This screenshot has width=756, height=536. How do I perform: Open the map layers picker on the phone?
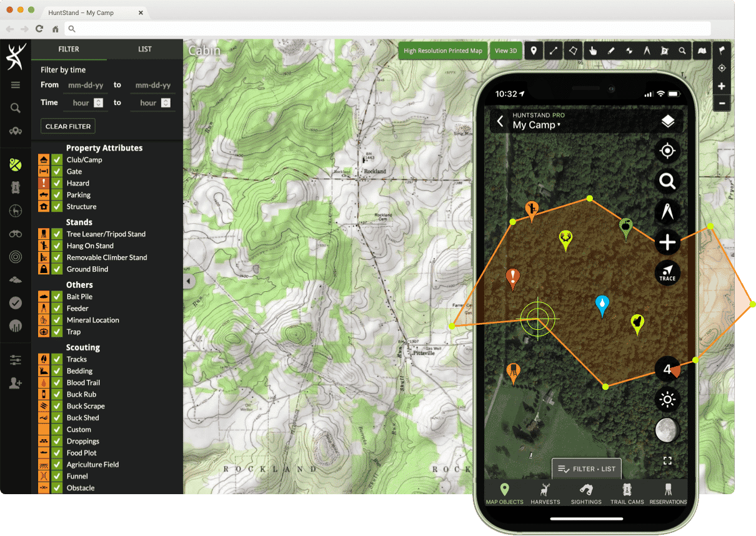667,121
